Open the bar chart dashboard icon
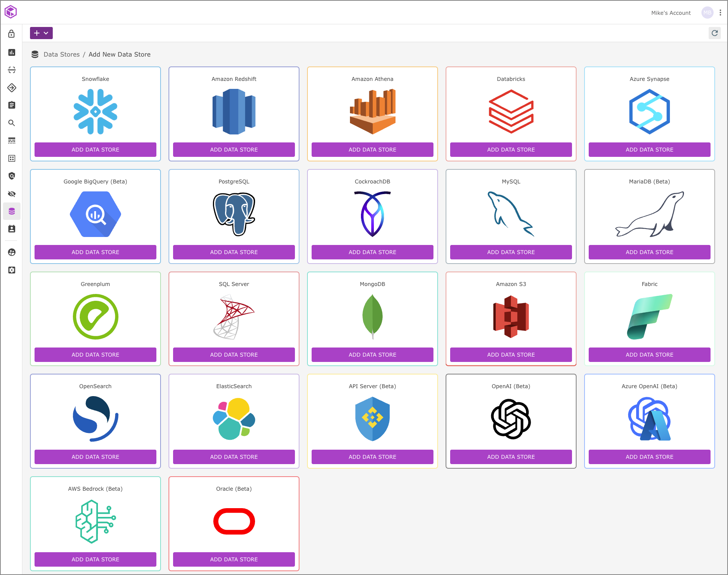Viewport: 728px width, 575px height. pos(12,52)
